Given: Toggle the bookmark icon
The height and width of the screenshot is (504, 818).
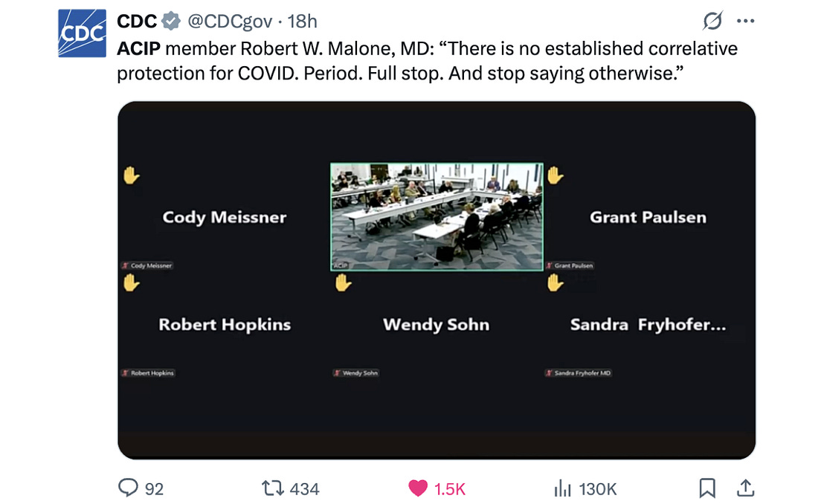Looking at the screenshot, I should click(x=706, y=488).
